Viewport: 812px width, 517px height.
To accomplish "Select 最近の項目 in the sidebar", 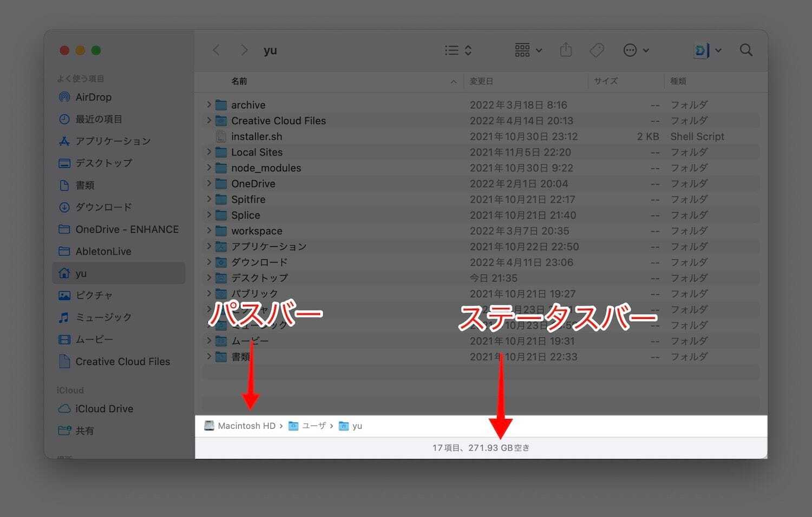I will point(119,119).
